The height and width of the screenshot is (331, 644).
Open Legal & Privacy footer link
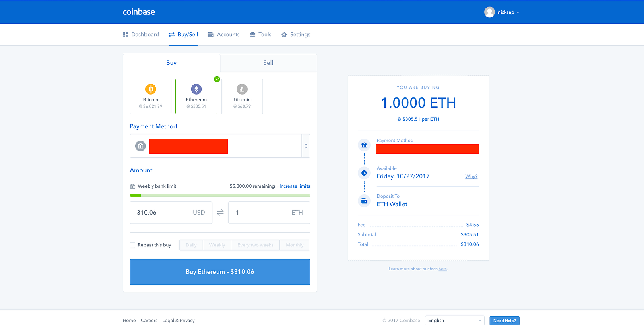coord(179,321)
